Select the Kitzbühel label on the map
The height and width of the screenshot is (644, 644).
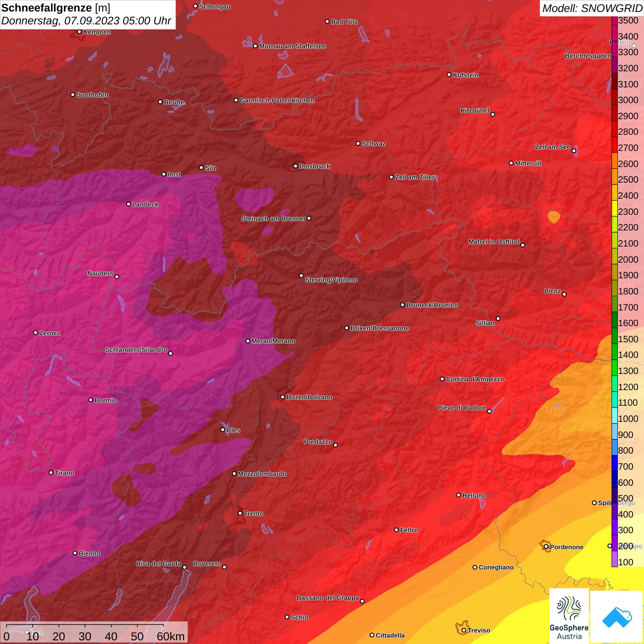click(475, 110)
